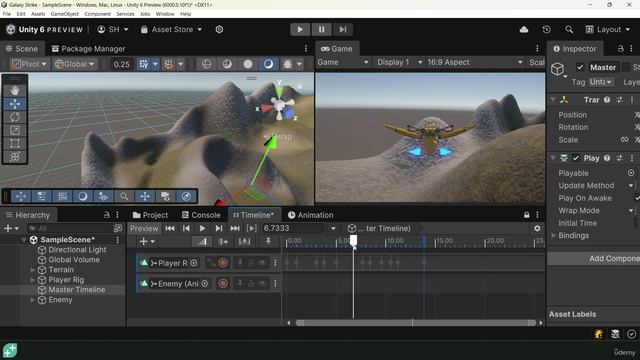The width and height of the screenshot is (640, 360).
Task: Select the Transform tool
Action: pos(15,157)
